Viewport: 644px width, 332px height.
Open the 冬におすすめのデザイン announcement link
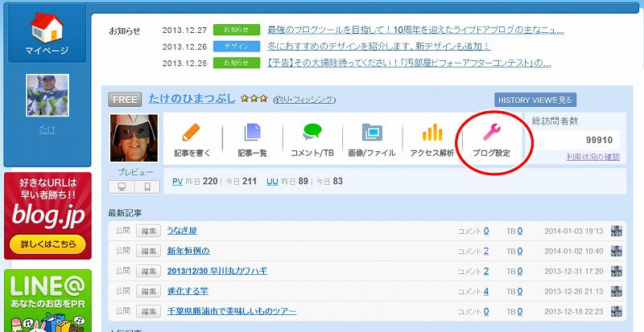(x=379, y=47)
